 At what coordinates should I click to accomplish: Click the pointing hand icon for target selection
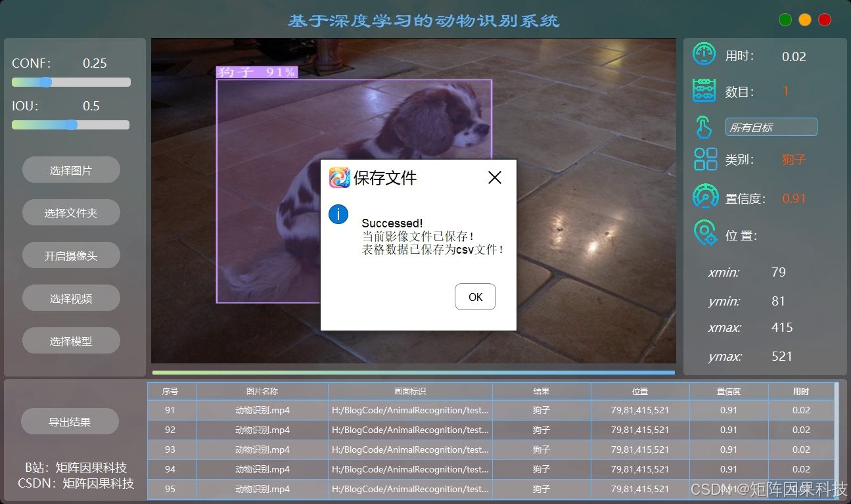(704, 127)
